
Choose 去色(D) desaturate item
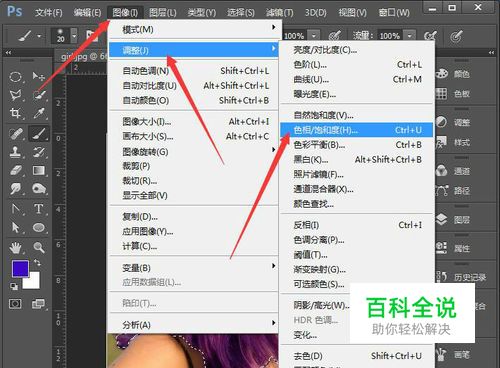357,356
